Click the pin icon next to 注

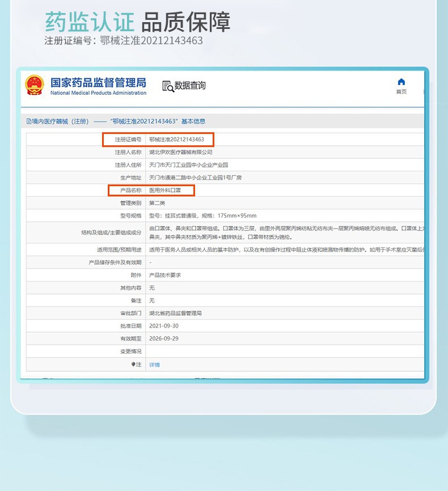pyautogui.click(x=133, y=364)
